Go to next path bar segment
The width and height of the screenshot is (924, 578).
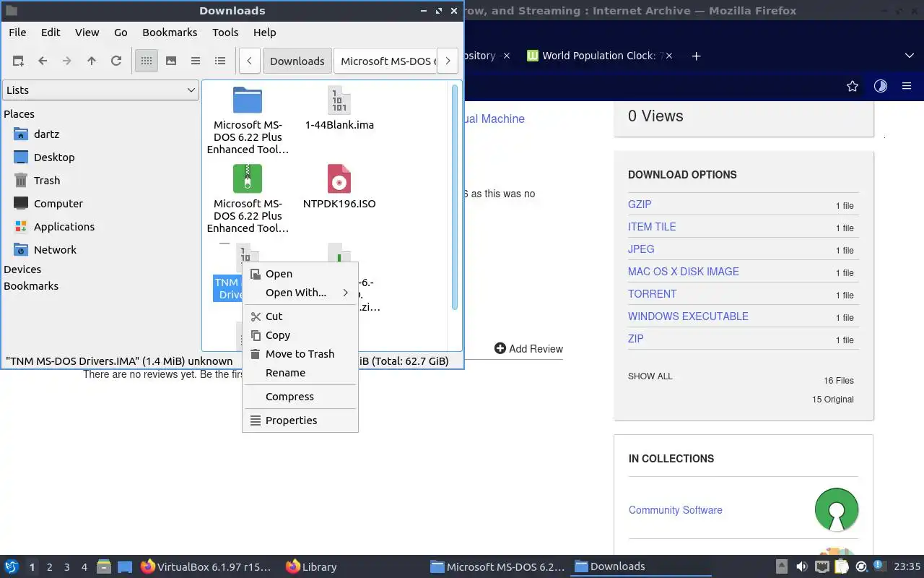pyautogui.click(x=448, y=61)
